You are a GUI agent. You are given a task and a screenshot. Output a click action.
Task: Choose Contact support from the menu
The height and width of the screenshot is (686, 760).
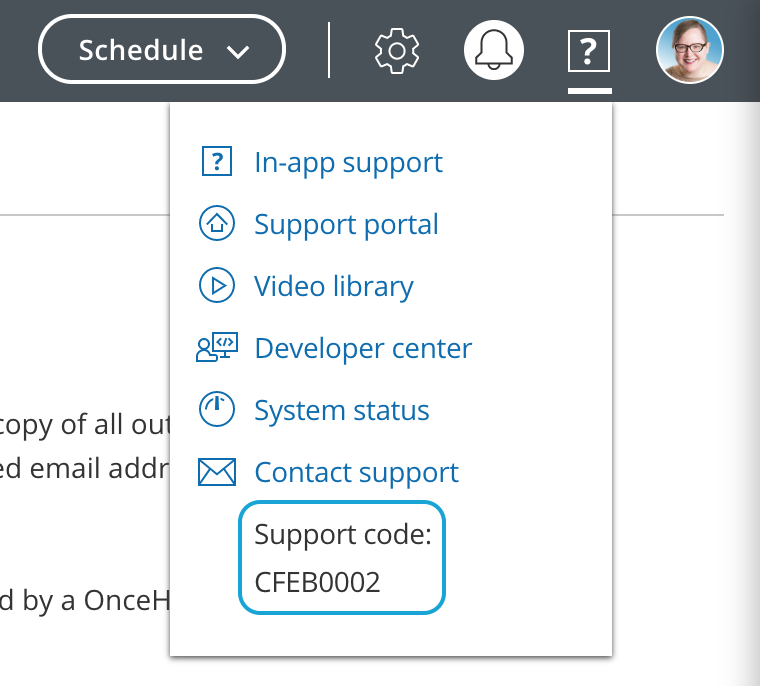click(x=357, y=472)
